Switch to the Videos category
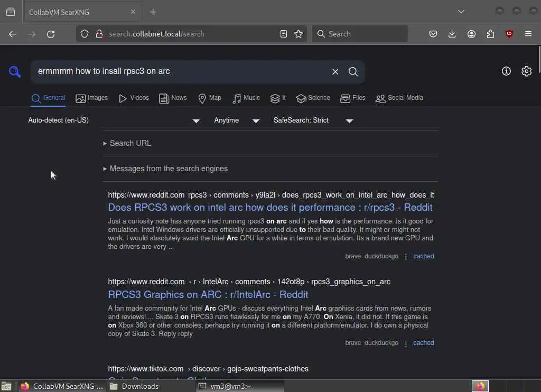 [x=134, y=98]
